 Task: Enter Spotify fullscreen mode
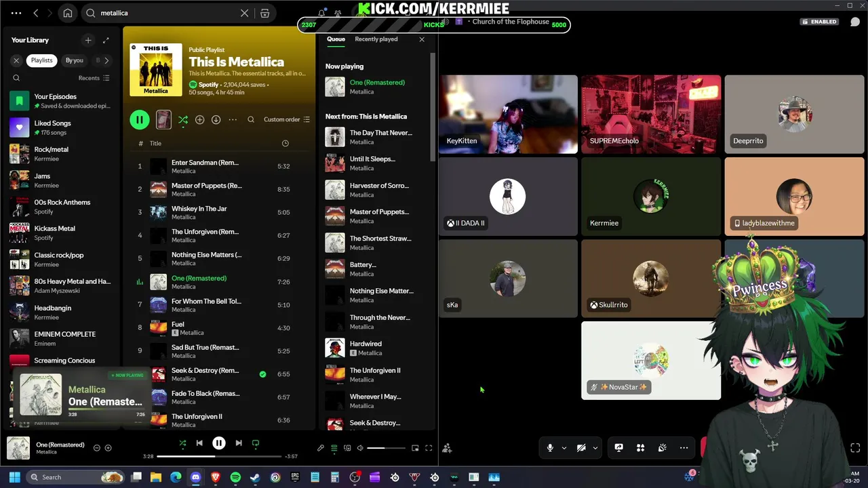429,448
